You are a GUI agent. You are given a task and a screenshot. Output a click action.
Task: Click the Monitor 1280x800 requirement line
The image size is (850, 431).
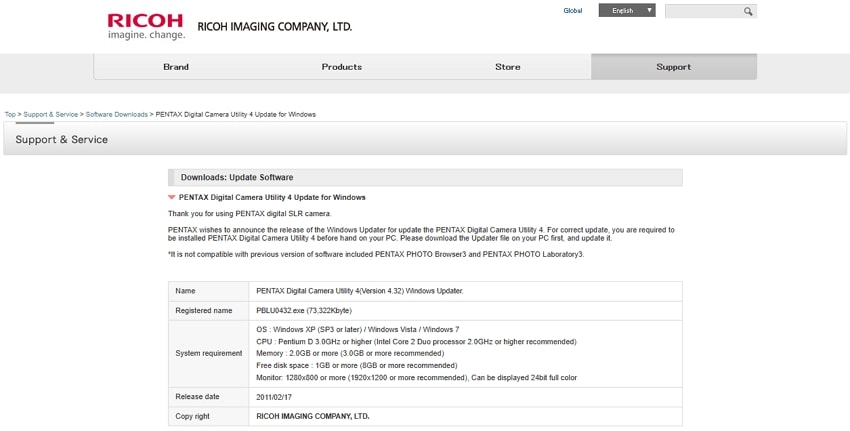coord(416,377)
